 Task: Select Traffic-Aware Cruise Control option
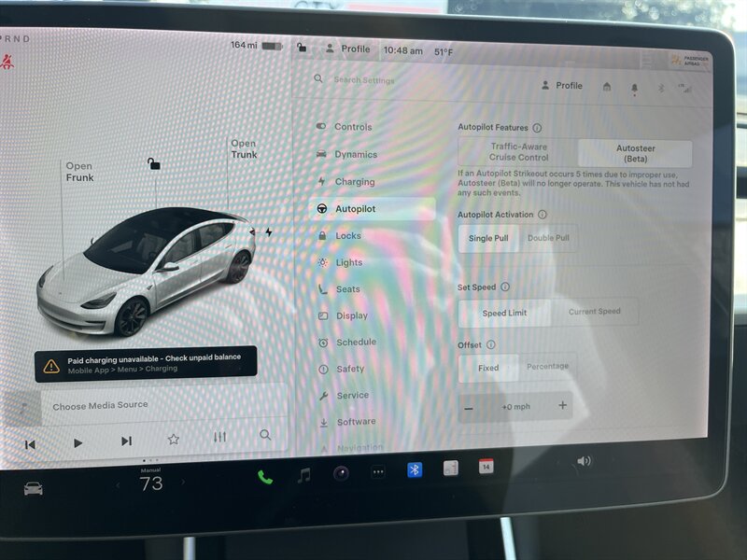(518, 152)
